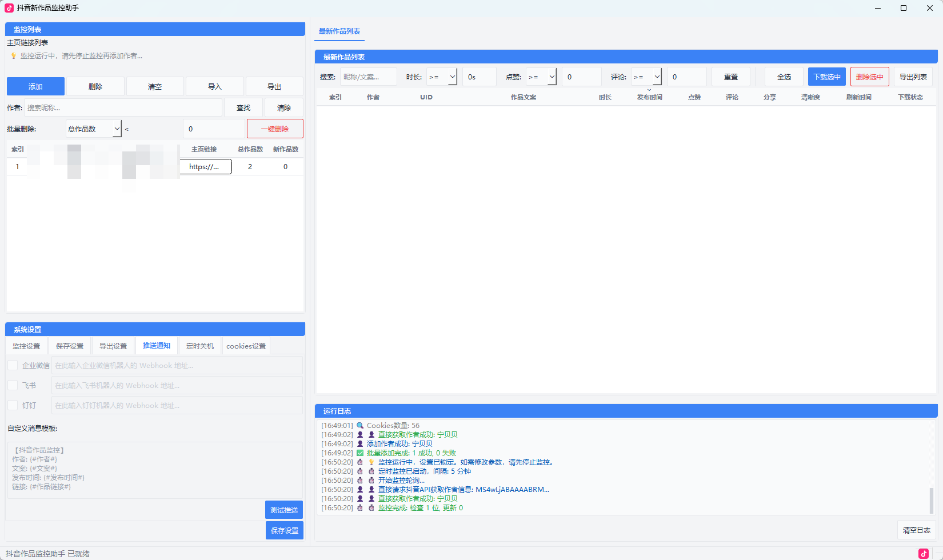
Task: Click the Douyin app icon in title bar
Action: [x=9, y=8]
